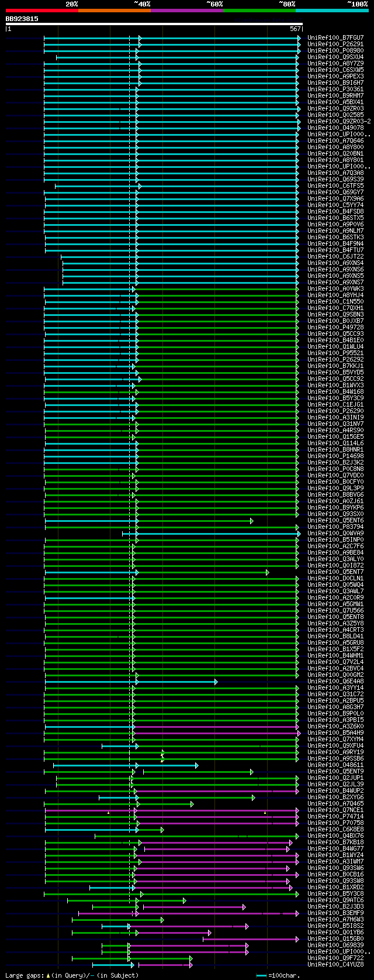Click label UniRef100_Q5ENT6
The image size is (374, 980).
335,520
